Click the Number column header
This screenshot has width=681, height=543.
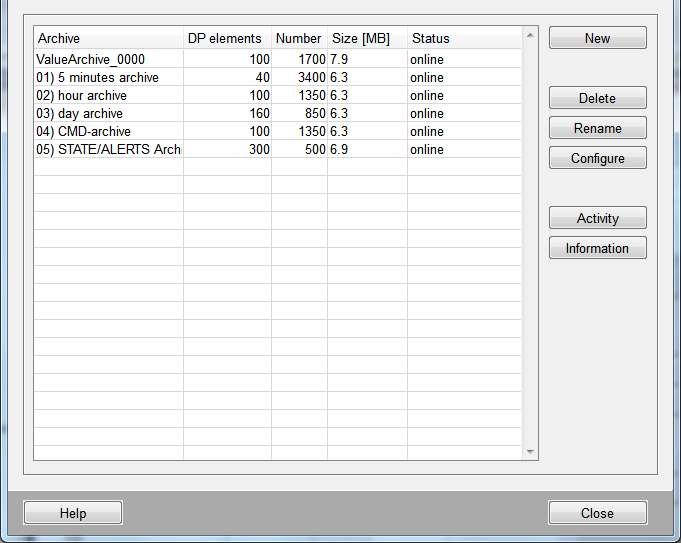(x=298, y=38)
